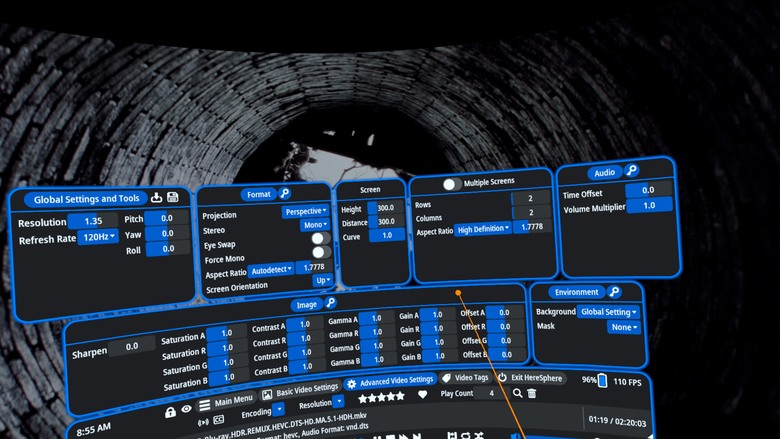Adjust the Screen Curve slider
The image size is (780, 439).
(387, 235)
